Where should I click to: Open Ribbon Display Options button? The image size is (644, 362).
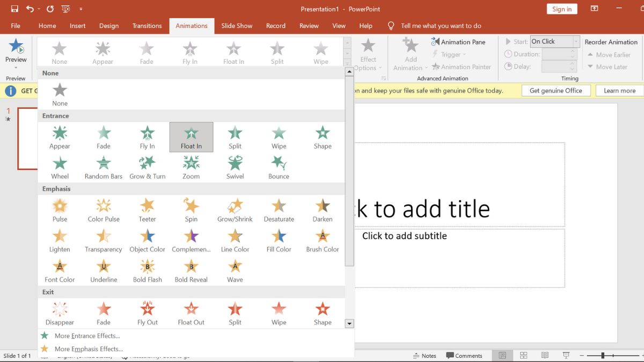(594, 9)
